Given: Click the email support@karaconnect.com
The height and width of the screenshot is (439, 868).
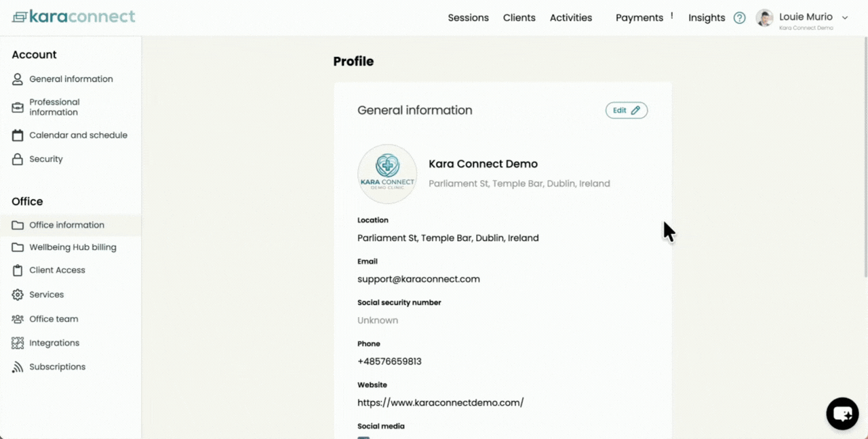Looking at the screenshot, I should pos(418,279).
